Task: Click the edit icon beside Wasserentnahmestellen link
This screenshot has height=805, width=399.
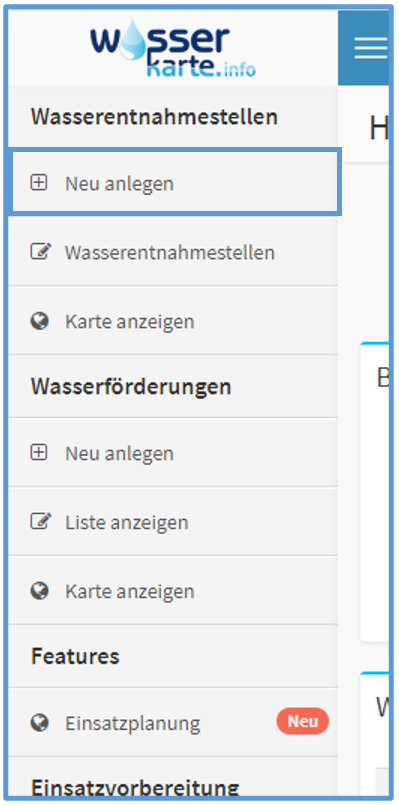Action: tap(41, 252)
